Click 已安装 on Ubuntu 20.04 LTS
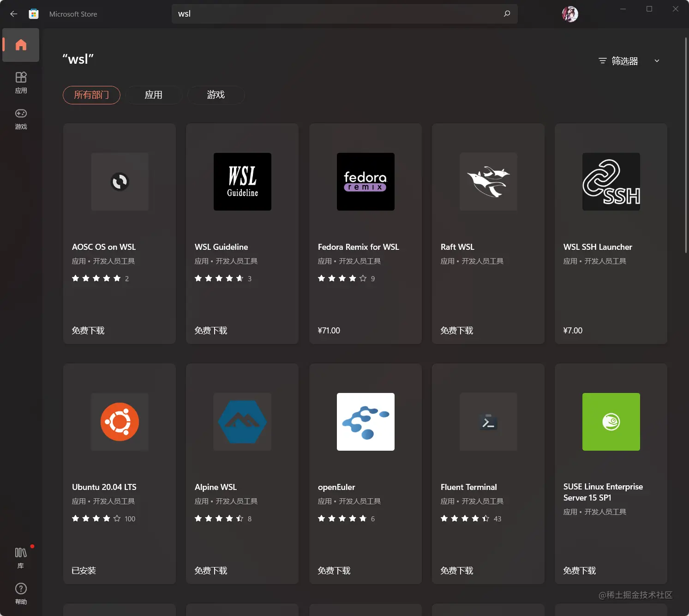The image size is (689, 616). (x=84, y=571)
